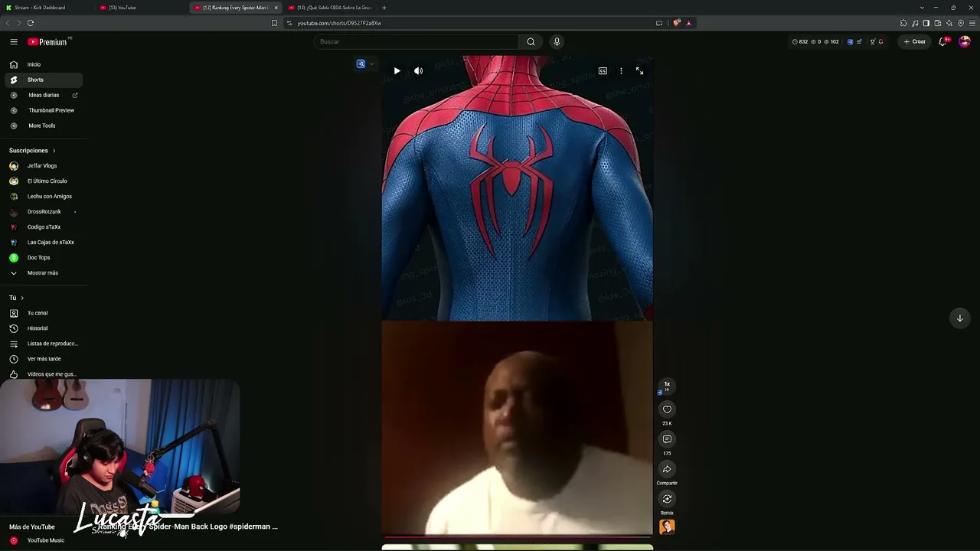Image resolution: width=980 pixels, height=551 pixels.
Task: Toggle the browser sidebar panel
Action: pyautogui.click(x=926, y=23)
